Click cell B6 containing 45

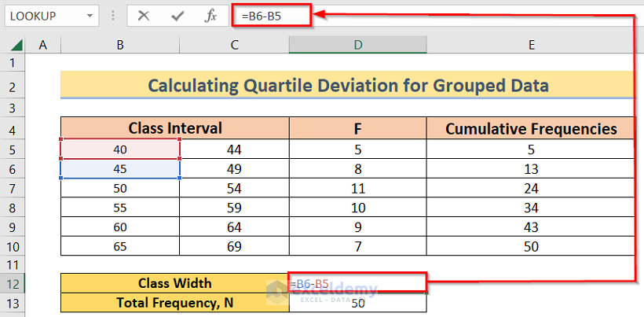[x=119, y=168]
